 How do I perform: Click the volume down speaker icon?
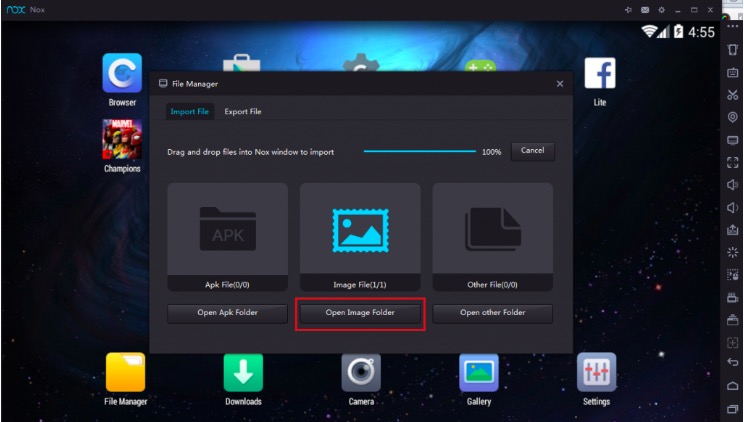click(x=733, y=207)
